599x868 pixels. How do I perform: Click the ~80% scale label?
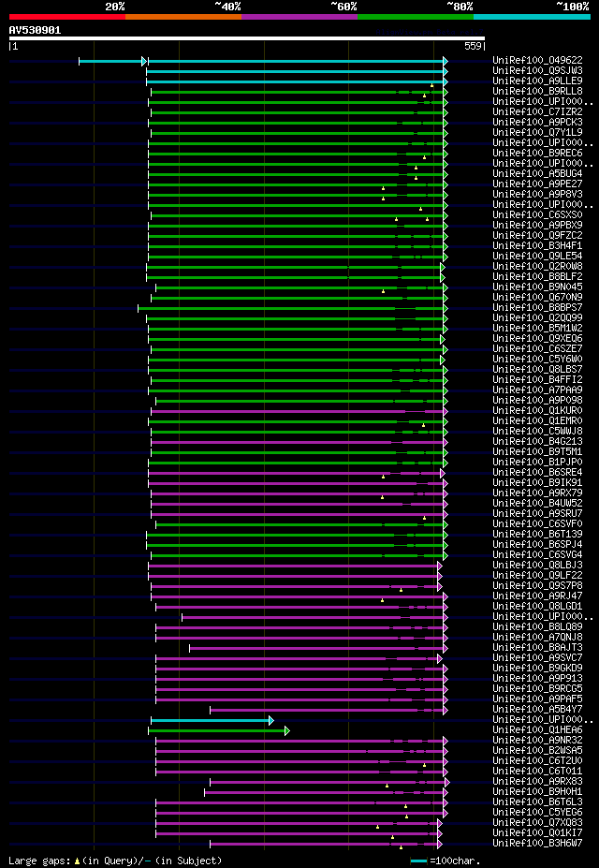click(460, 7)
